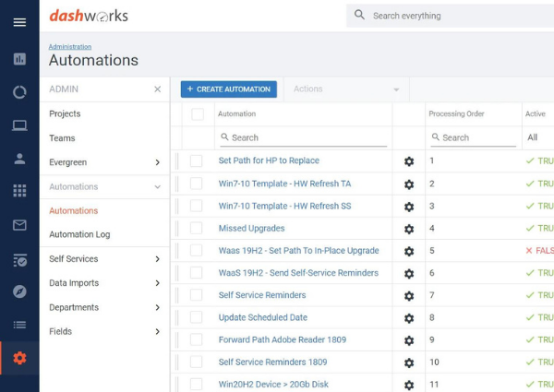Open gear settings for Win7-10 Template - HW Refresh TA

pyautogui.click(x=409, y=184)
